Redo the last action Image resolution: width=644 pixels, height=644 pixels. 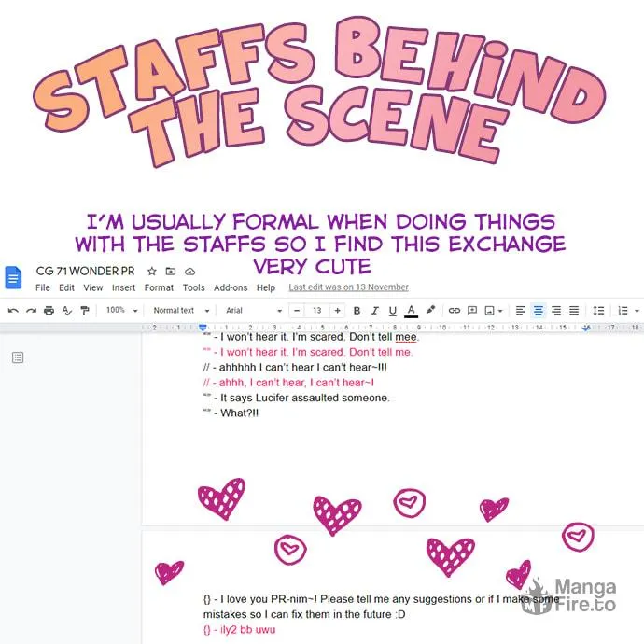click(31, 311)
